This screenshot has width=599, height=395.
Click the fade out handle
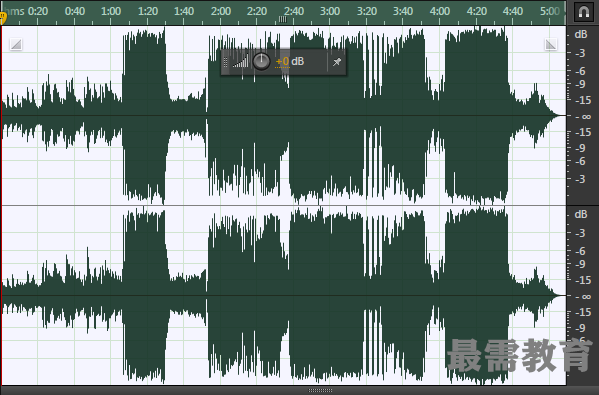coord(550,44)
